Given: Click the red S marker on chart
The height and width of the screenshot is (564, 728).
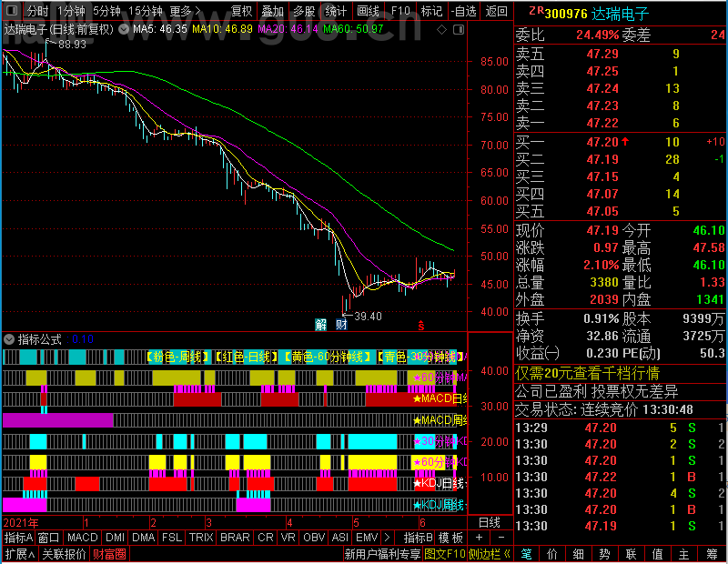Looking at the screenshot, I should click(x=420, y=326).
